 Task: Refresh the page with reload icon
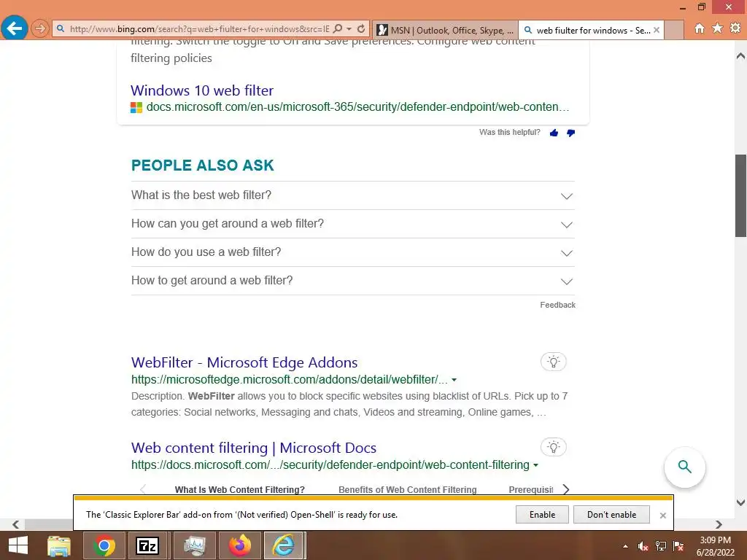click(361, 28)
